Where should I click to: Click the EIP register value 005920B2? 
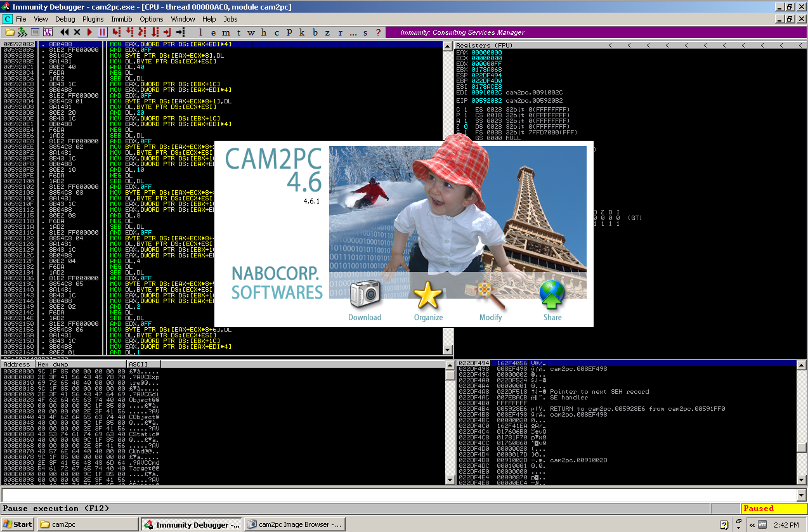486,100
